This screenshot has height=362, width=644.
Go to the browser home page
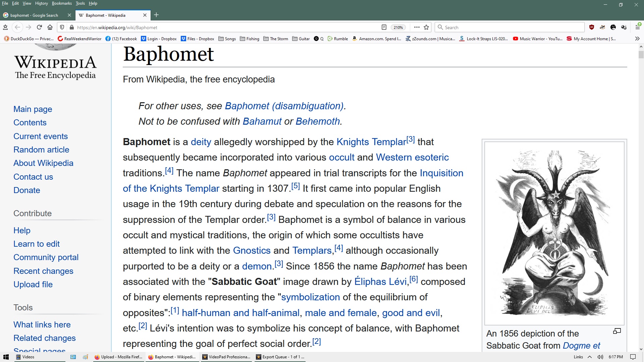coord(50,27)
